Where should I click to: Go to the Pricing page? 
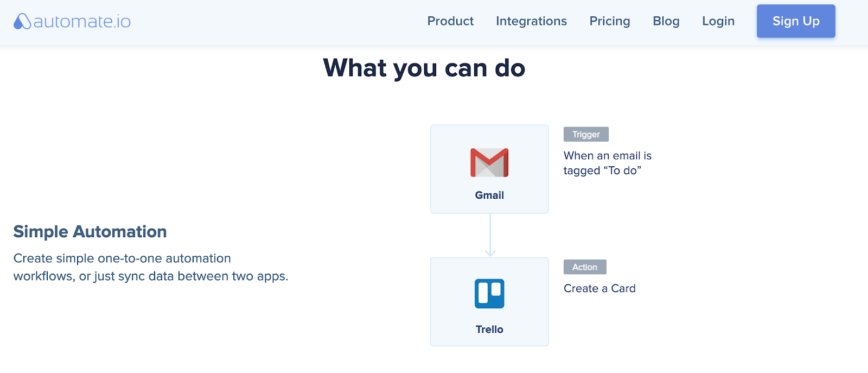click(x=610, y=21)
